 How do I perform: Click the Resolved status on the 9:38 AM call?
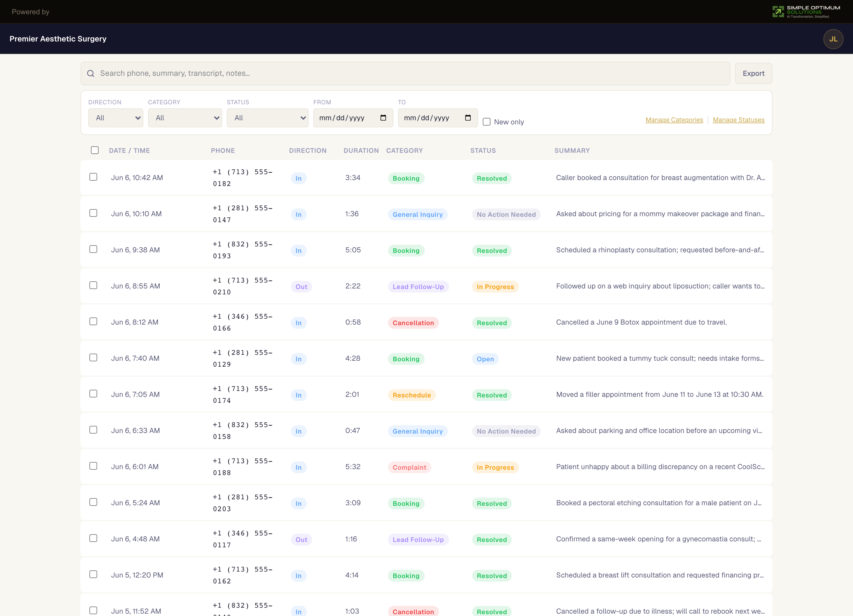(x=492, y=251)
